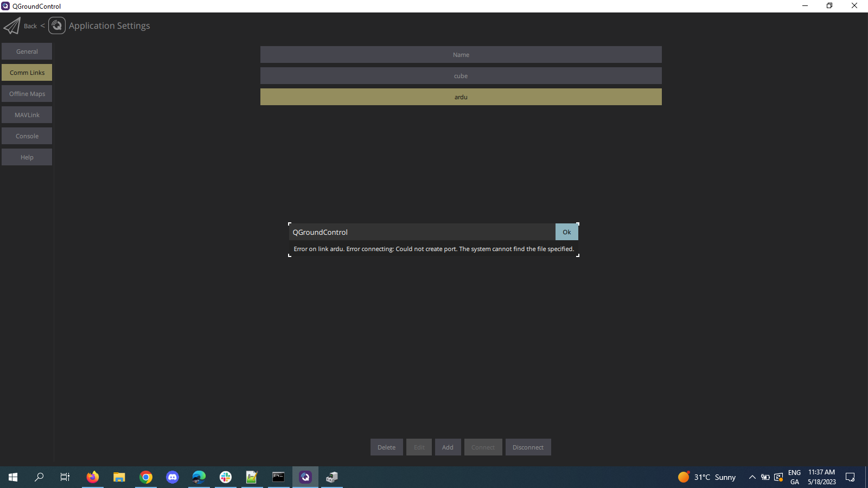Open the Action Center notifications

pyautogui.click(x=850, y=477)
